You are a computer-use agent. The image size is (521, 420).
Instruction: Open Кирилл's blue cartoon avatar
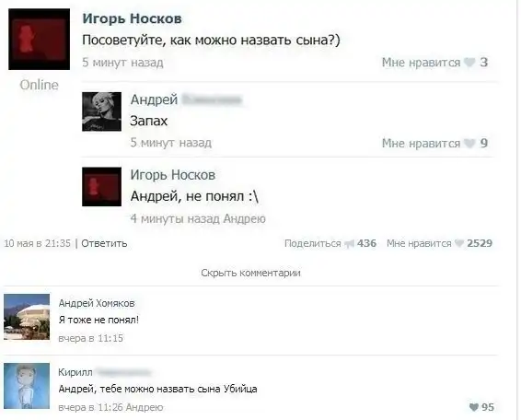pyautogui.click(x=27, y=386)
